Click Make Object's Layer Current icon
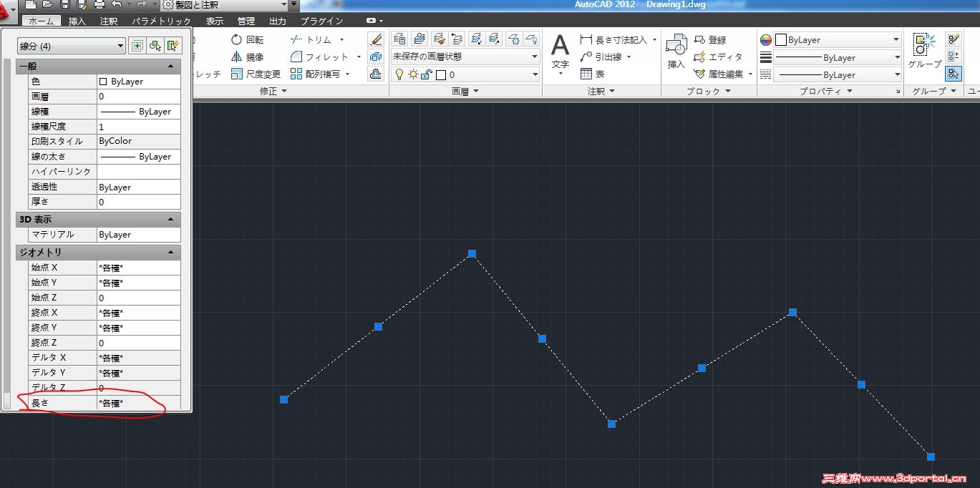This screenshot has width=980, height=488. [419, 39]
